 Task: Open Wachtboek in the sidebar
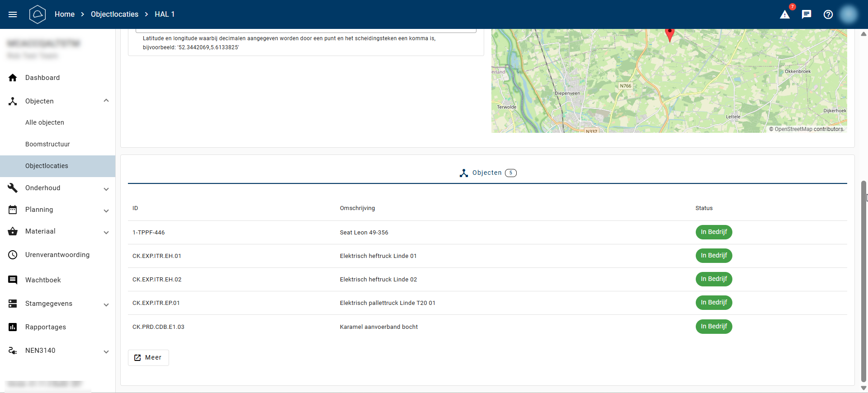(x=43, y=280)
